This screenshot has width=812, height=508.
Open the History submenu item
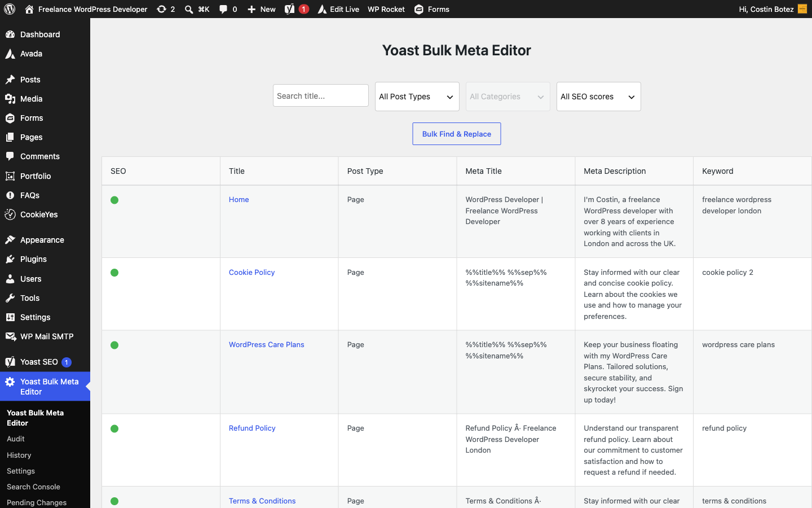(19, 455)
